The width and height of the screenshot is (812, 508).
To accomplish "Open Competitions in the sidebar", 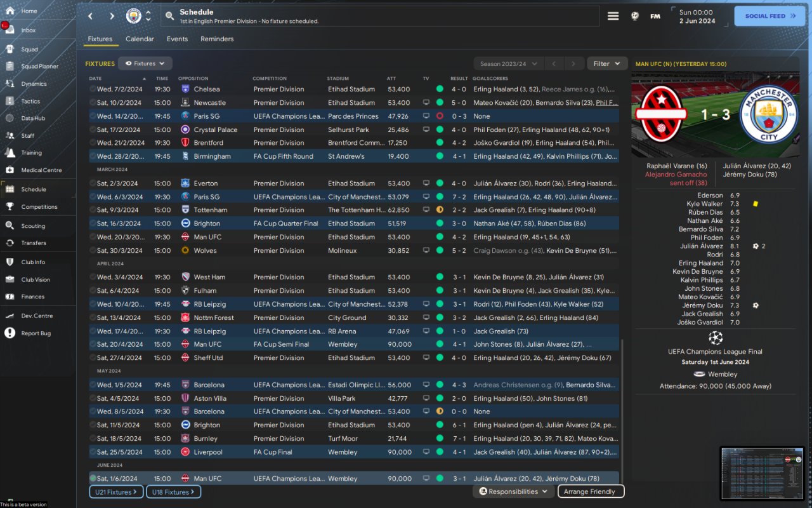I will coord(39,207).
